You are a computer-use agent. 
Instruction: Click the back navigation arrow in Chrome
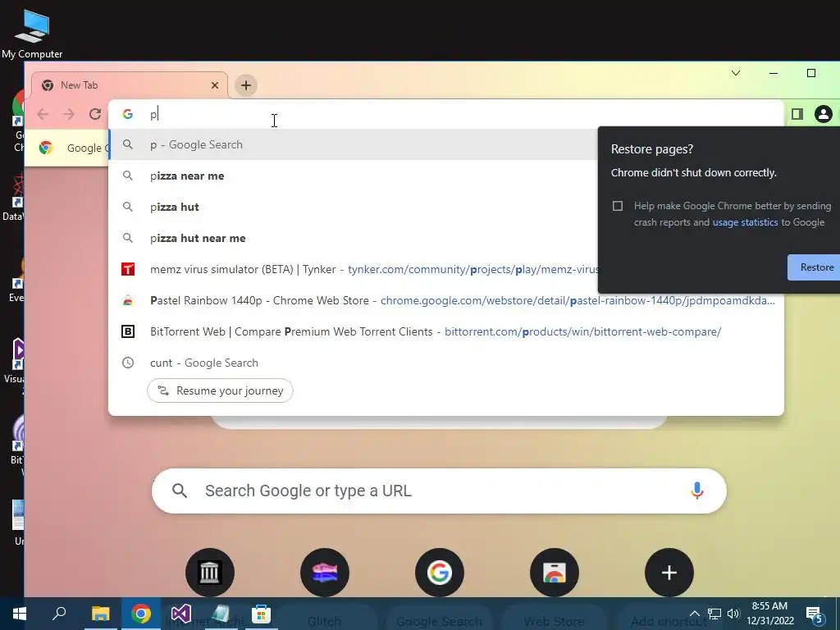[43, 114]
